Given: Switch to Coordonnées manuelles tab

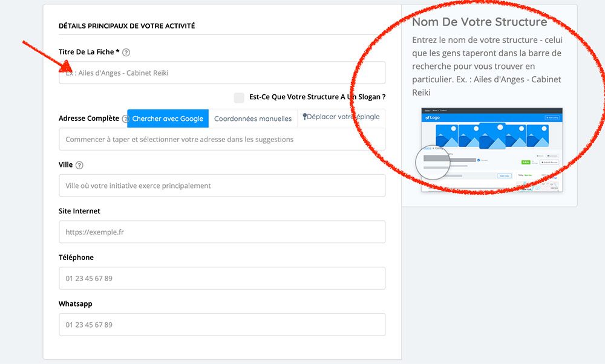Looking at the screenshot, I should pyautogui.click(x=253, y=119).
